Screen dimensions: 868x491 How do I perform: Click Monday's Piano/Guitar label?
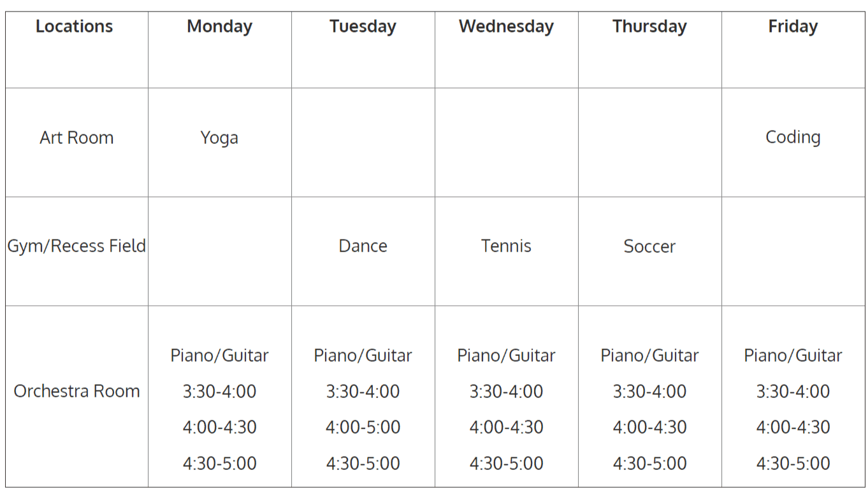click(x=219, y=355)
